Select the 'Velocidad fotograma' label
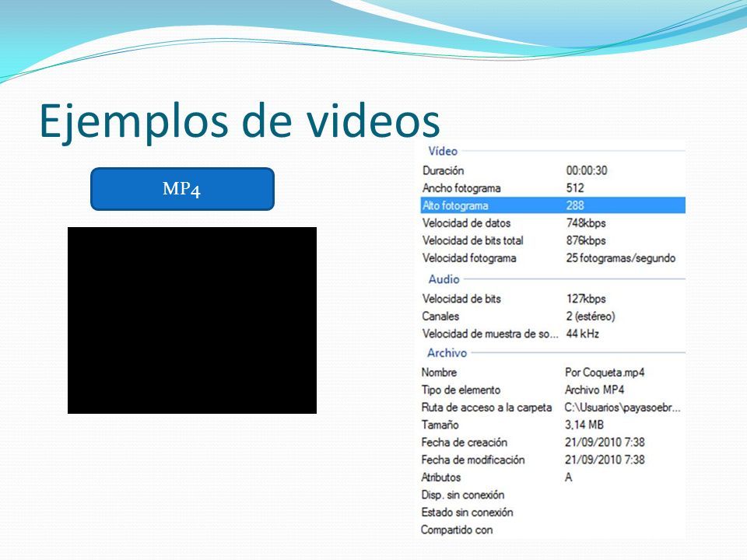 (x=469, y=258)
